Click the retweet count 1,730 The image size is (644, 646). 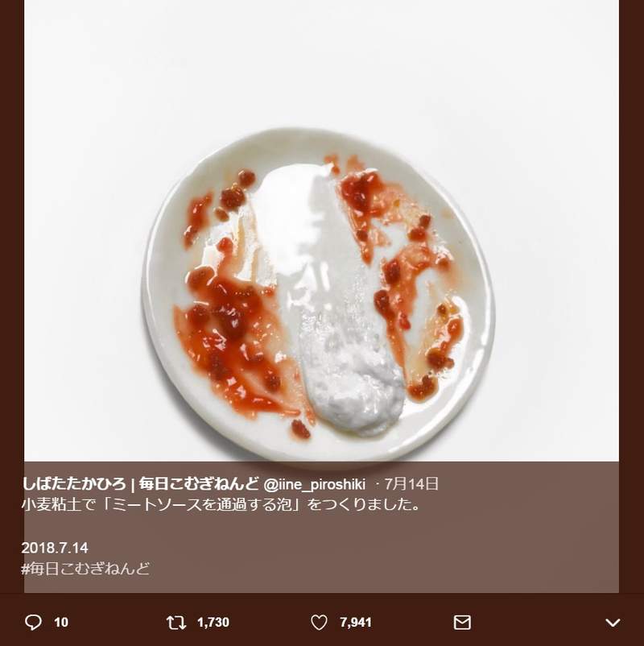(x=213, y=622)
